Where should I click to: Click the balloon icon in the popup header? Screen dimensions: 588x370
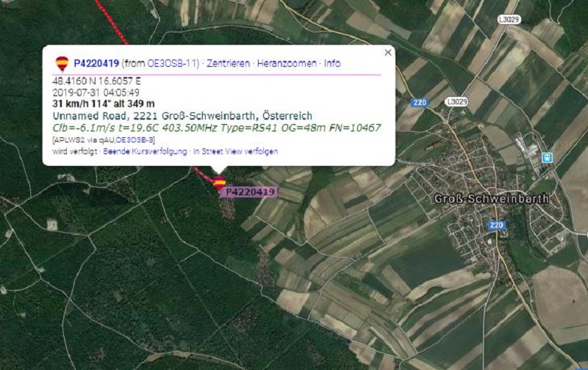(x=62, y=64)
